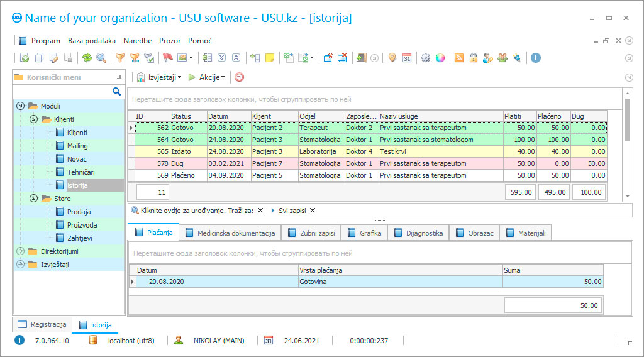Click the Klijent column header
Image resolution: width=644 pixels, height=357 pixels.
(274, 116)
